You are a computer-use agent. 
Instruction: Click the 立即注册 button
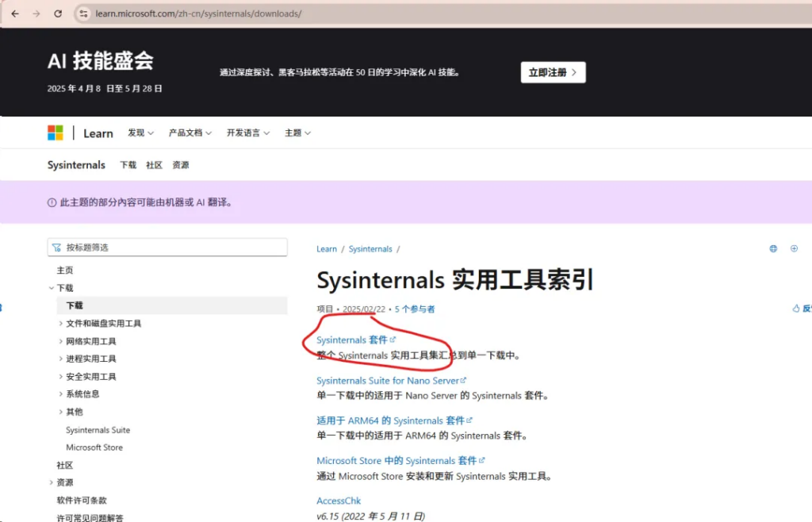553,72
